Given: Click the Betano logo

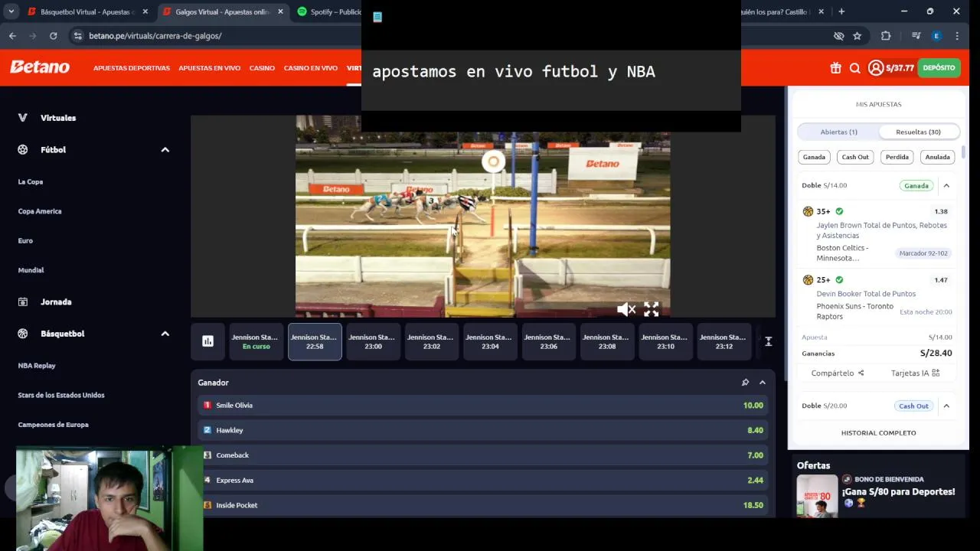Looking at the screenshot, I should (x=40, y=67).
